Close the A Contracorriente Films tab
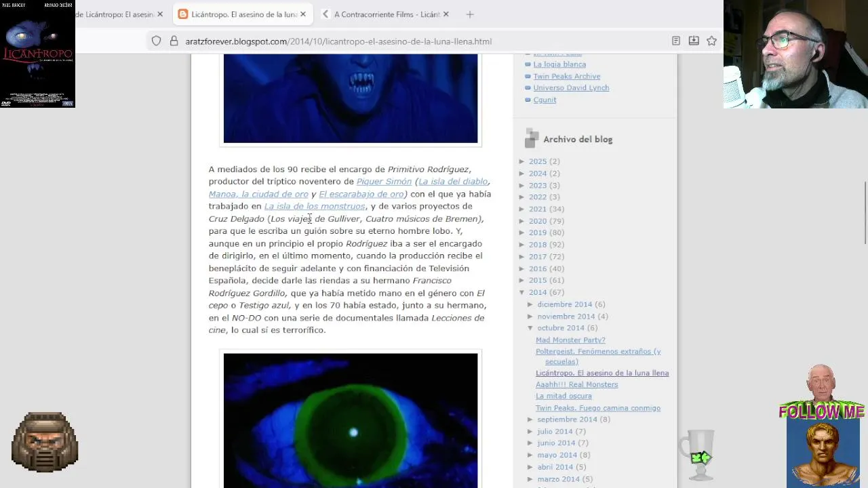 446,14
